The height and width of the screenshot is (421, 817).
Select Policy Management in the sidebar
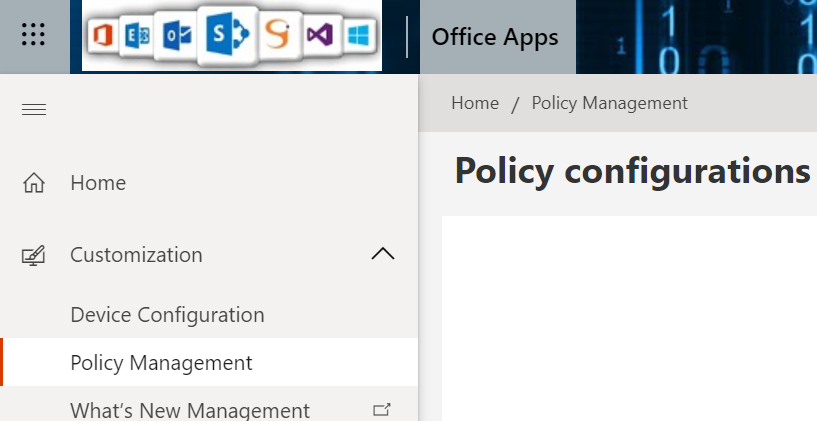tap(161, 362)
